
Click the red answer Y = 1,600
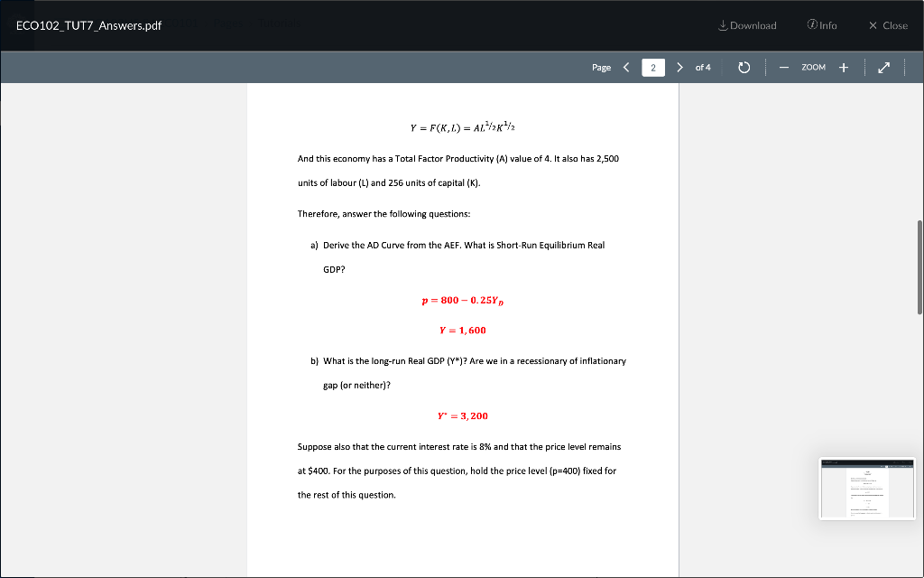click(462, 330)
